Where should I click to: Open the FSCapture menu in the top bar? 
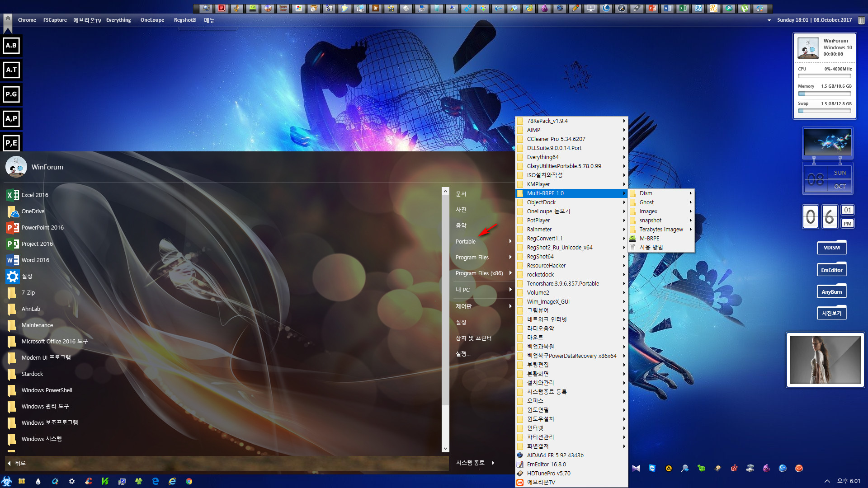click(55, 20)
